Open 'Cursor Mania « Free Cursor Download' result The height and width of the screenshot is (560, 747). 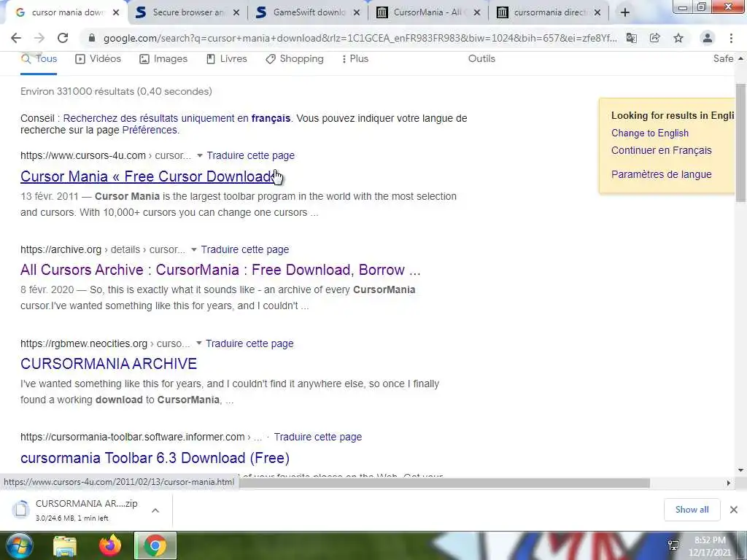coord(147,176)
